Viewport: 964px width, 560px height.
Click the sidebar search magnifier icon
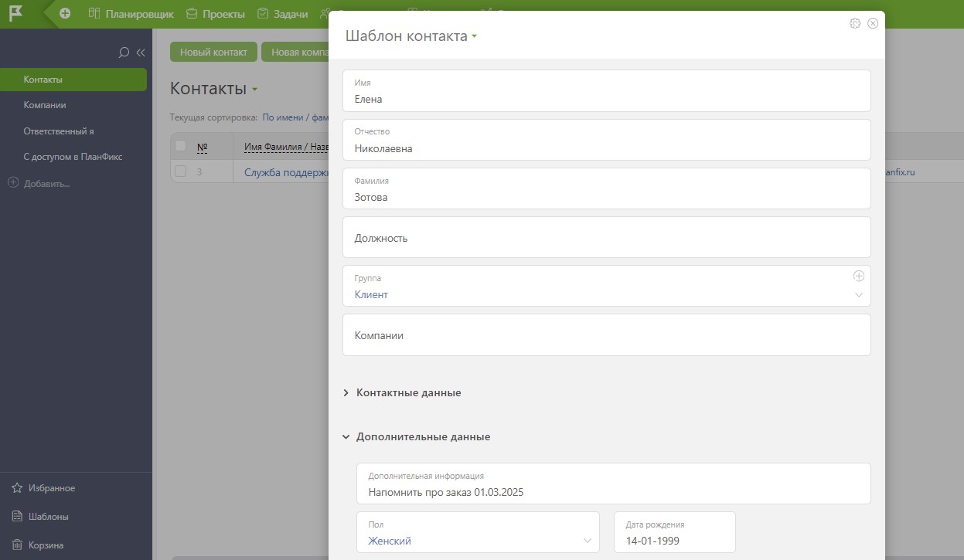point(123,53)
